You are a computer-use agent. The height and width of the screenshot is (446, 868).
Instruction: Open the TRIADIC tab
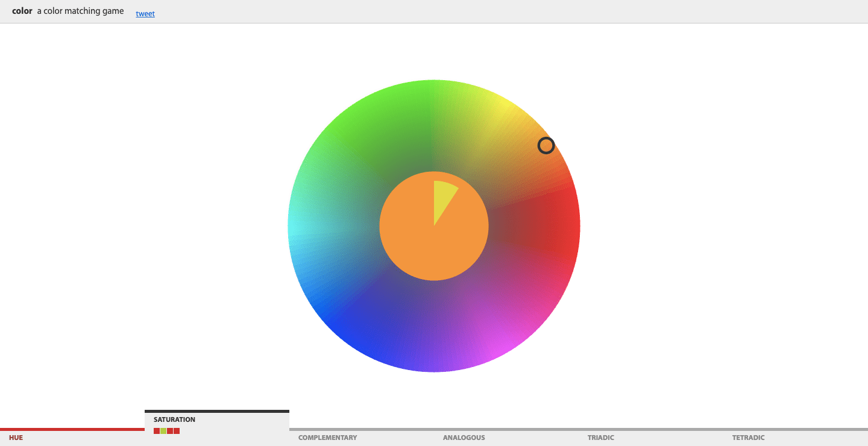[651, 437]
